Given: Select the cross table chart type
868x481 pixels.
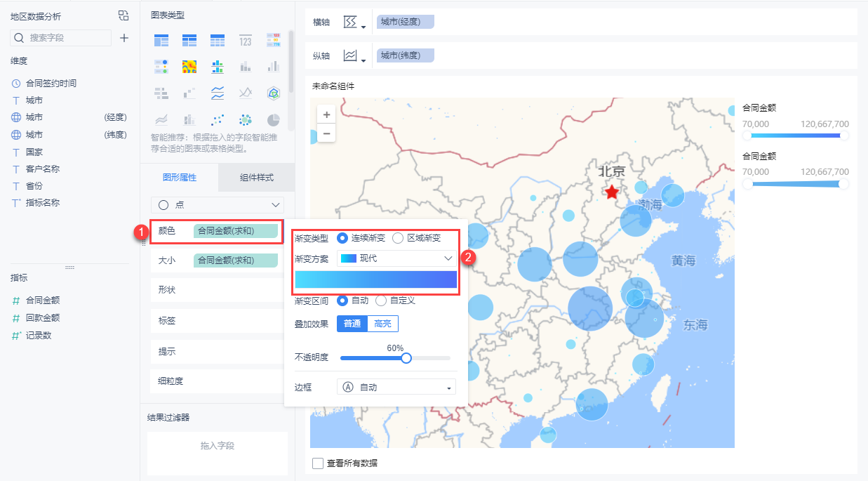Looking at the screenshot, I should pos(189,40).
